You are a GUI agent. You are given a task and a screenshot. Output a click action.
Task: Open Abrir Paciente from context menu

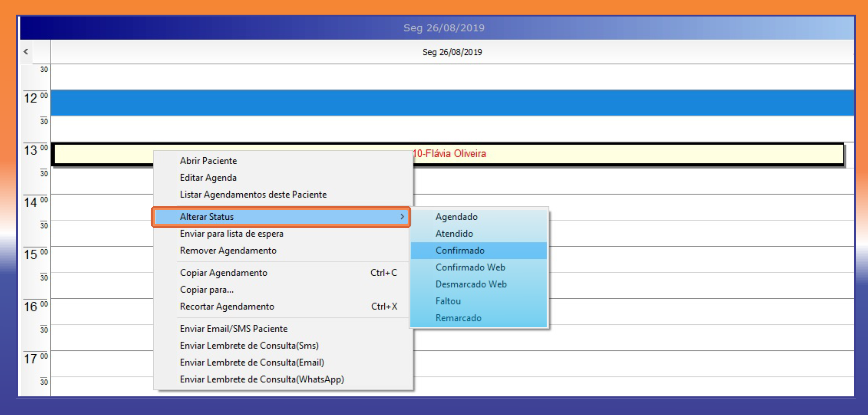208,161
